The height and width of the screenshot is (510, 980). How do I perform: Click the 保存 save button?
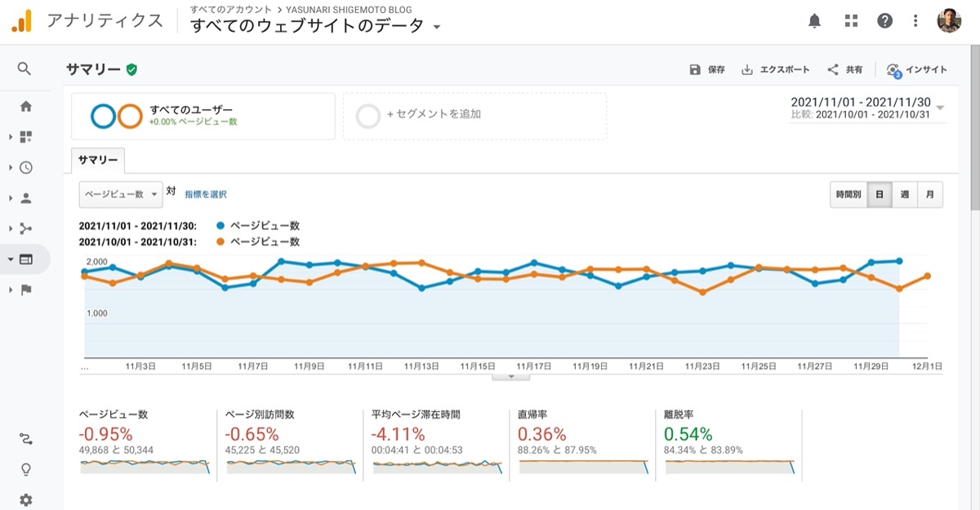(x=707, y=70)
